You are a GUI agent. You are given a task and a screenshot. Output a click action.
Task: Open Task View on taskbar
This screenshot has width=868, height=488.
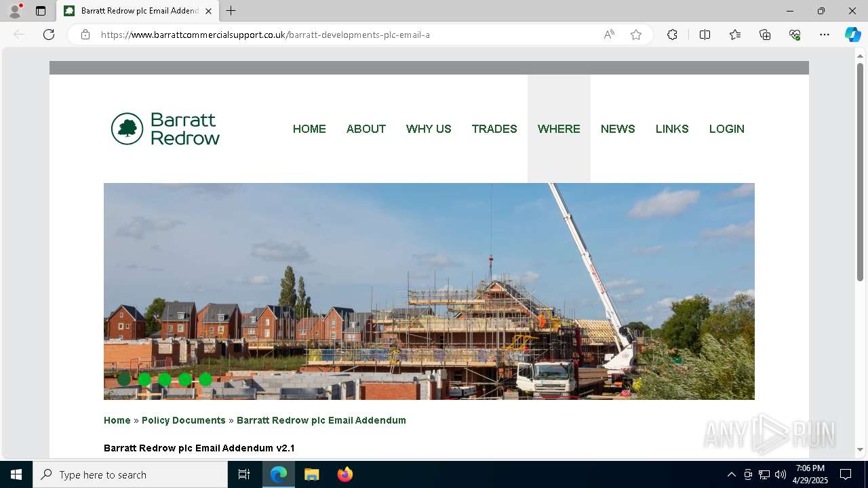click(244, 474)
